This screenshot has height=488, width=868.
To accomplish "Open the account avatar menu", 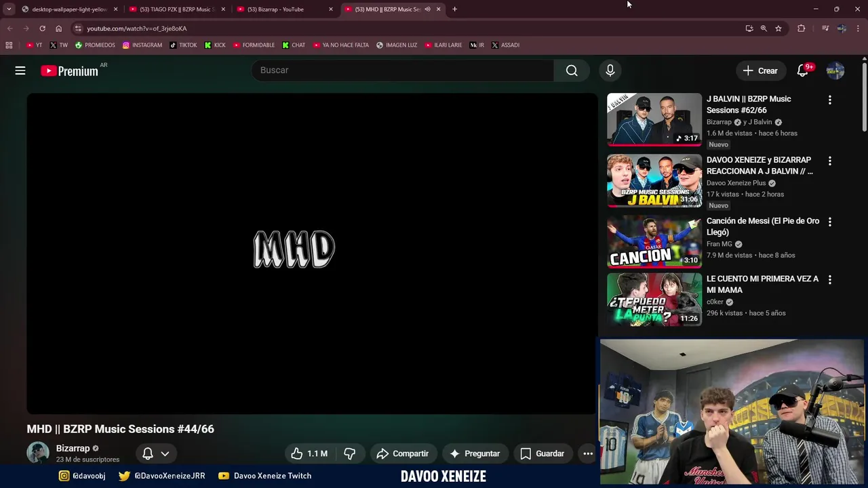I will (x=835, y=70).
